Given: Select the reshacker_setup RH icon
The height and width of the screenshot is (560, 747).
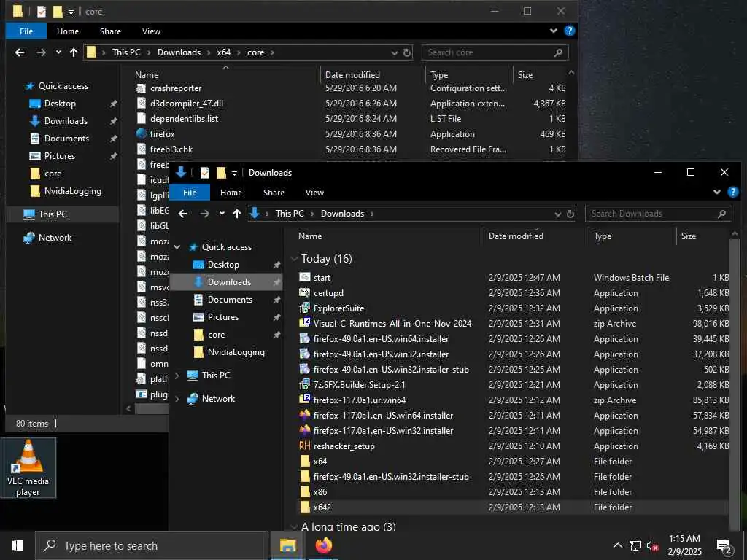Looking at the screenshot, I should click(304, 446).
